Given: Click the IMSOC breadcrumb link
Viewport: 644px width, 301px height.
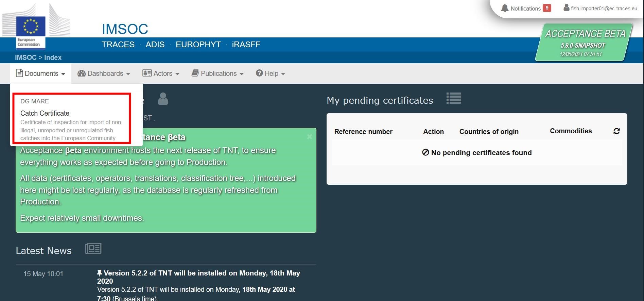Looking at the screenshot, I should pos(25,57).
